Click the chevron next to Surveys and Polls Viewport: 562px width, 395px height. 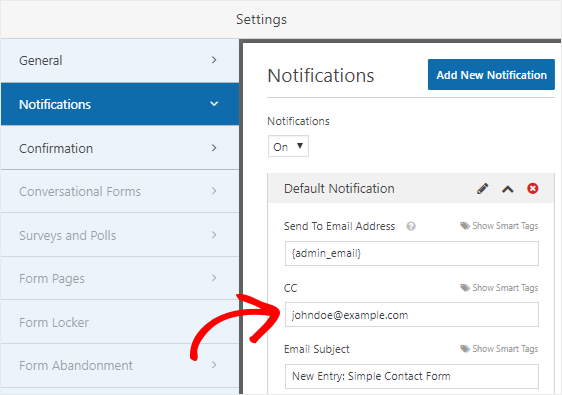(x=214, y=235)
